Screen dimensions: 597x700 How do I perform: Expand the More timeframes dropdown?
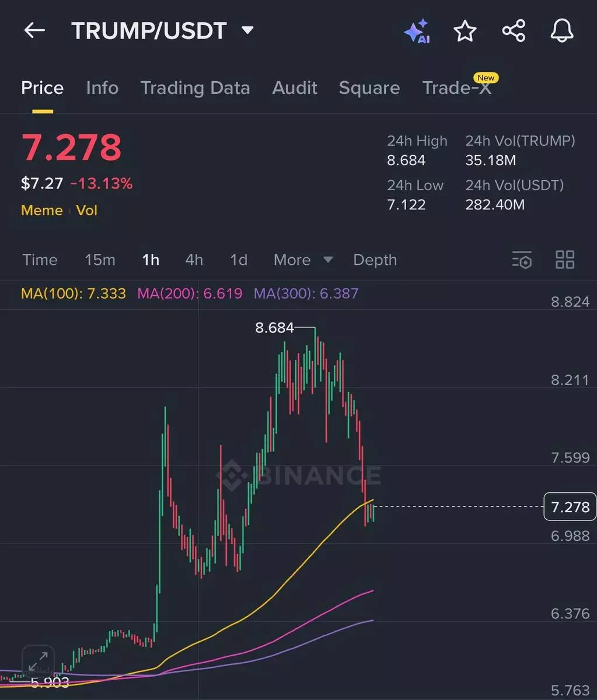tap(303, 260)
